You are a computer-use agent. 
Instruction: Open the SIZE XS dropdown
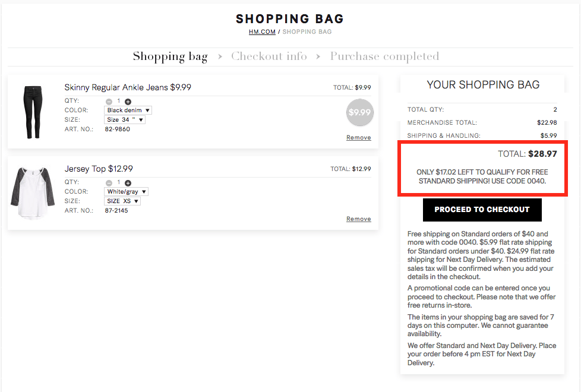coord(122,201)
